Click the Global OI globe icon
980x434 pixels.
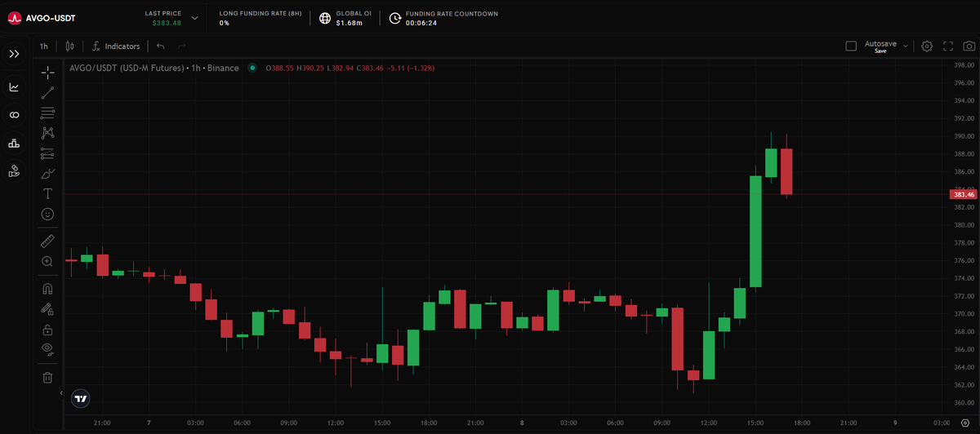point(326,18)
